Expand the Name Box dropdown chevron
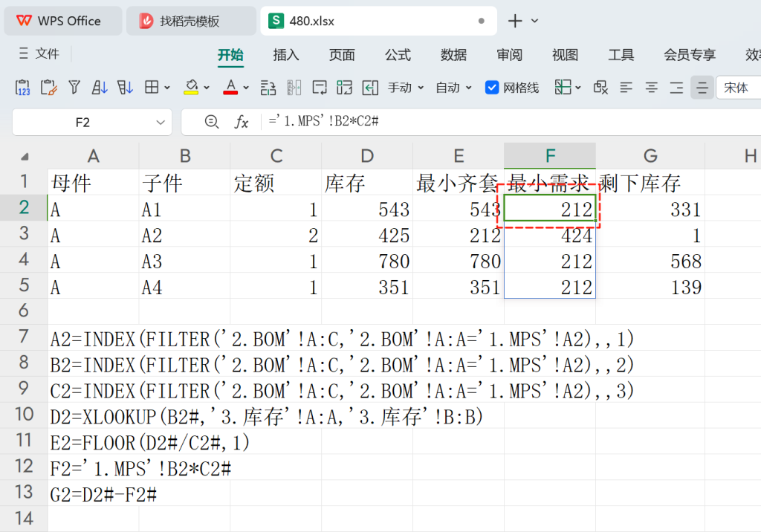The width and height of the screenshot is (761, 532). click(x=161, y=123)
